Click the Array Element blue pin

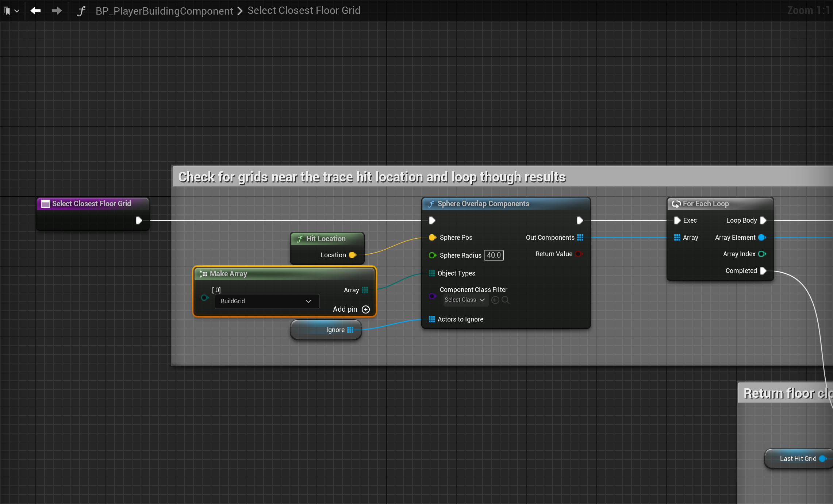pyautogui.click(x=762, y=238)
